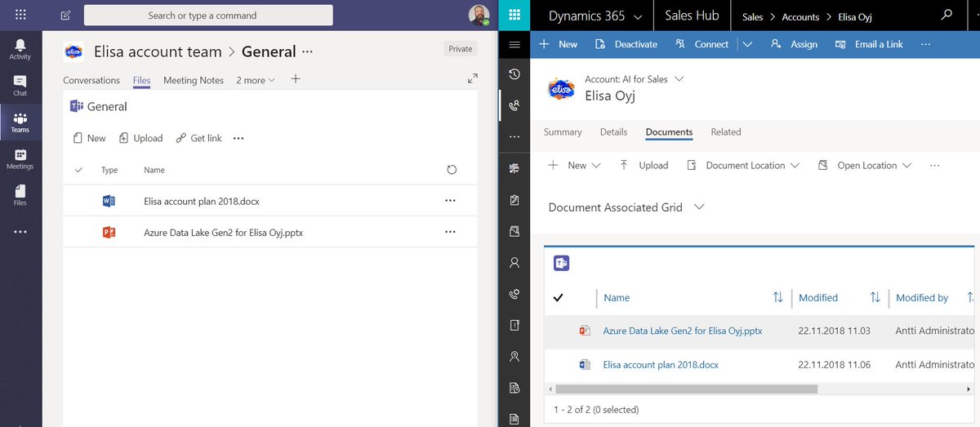Open more files toolbar options in Teams
Screen dimensions: 980x427
click(x=238, y=138)
